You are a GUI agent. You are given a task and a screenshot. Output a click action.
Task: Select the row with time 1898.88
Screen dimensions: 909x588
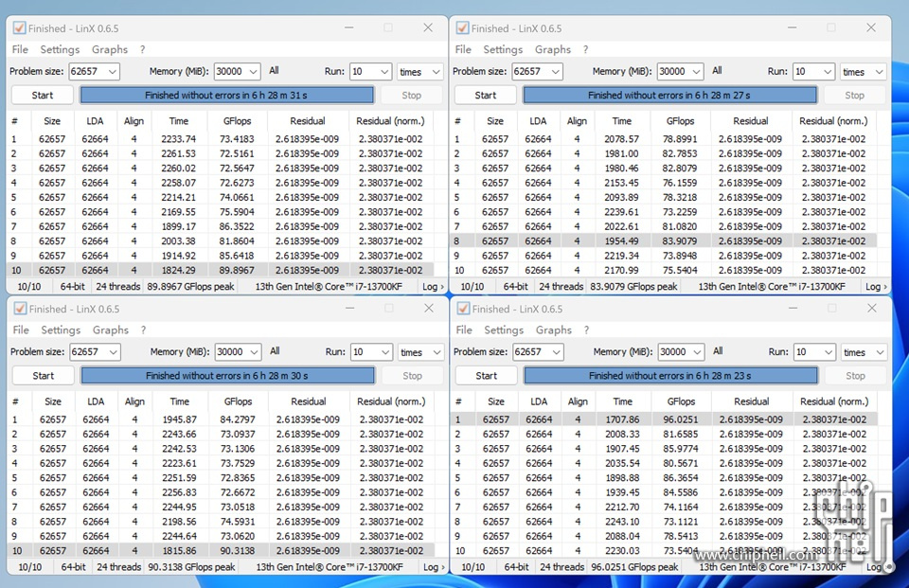[x=663, y=478]
